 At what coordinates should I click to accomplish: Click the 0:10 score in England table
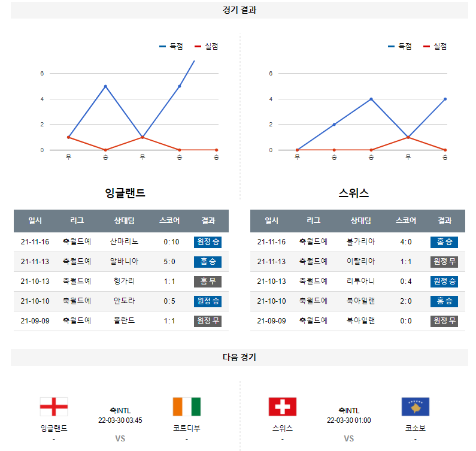[x=171, y=242]
